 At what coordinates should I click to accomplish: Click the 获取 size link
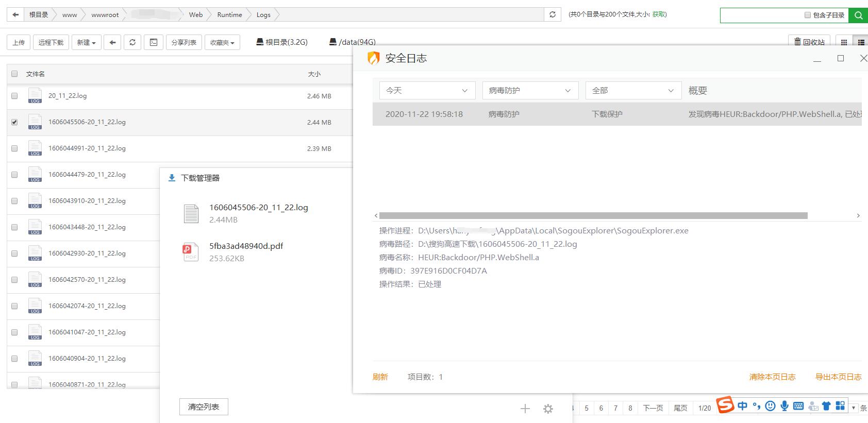coord(659,14)
